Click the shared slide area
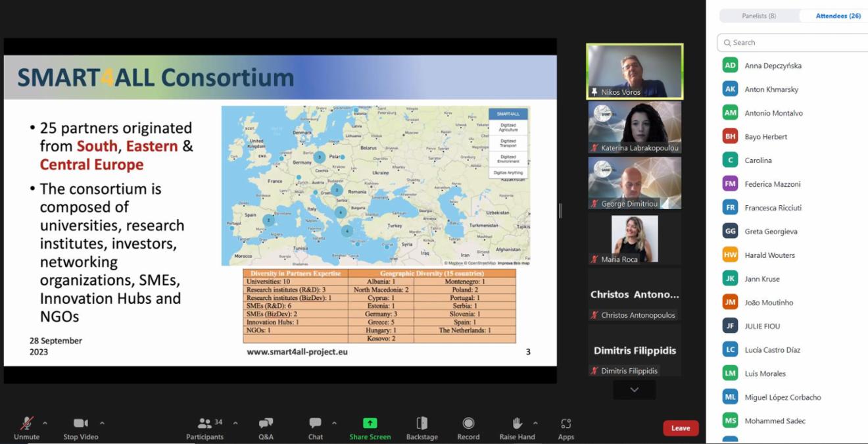Image resolution: width=868 pixels, height=444 pixels. coord(280,210)
